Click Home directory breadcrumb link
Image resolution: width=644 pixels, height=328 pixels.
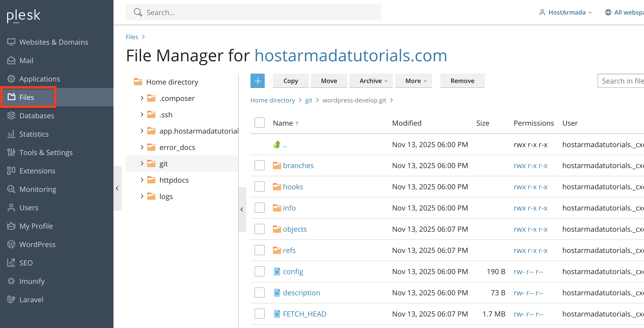click(x=273, y=100)
